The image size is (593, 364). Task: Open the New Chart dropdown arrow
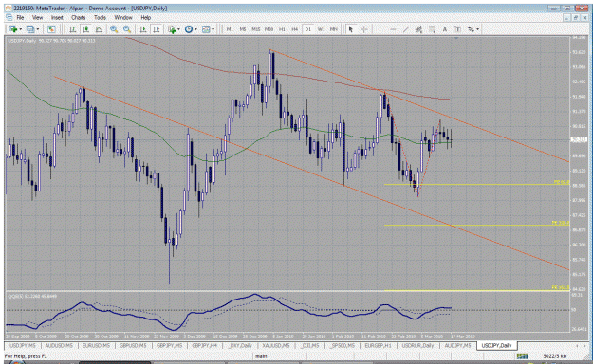(20, 29)
